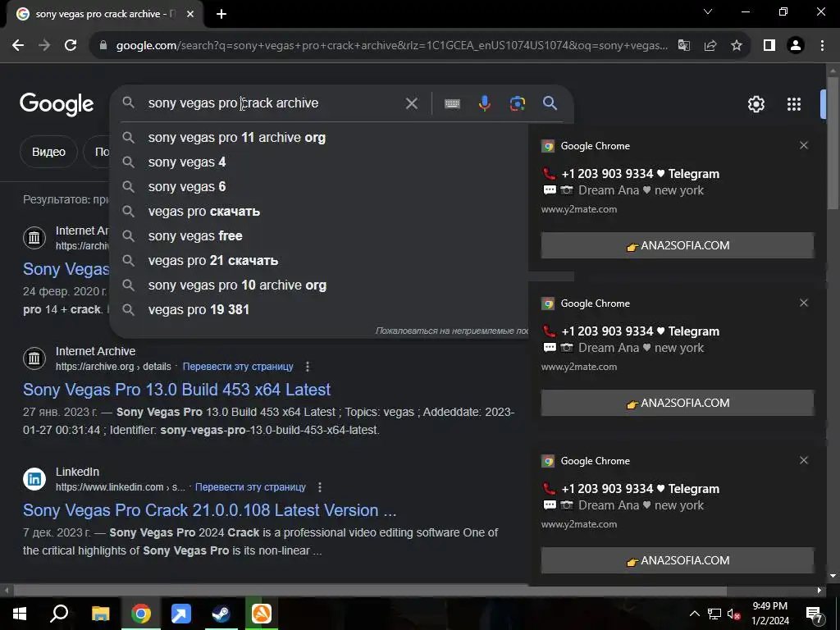Open Steam from the taskbar
Viewport: 840px width, 630px height.
pyautogui.click(x=221, y=614)
